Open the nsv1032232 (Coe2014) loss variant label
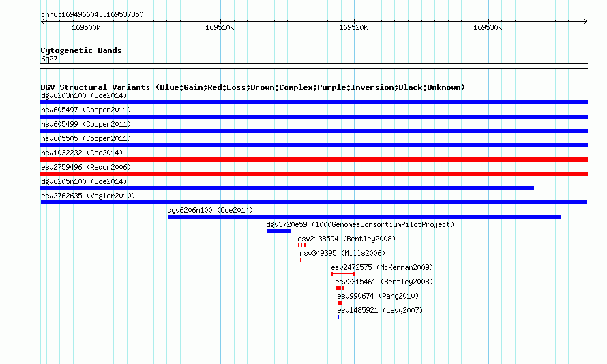Screen dimensions: 607x364 [82, 153]
